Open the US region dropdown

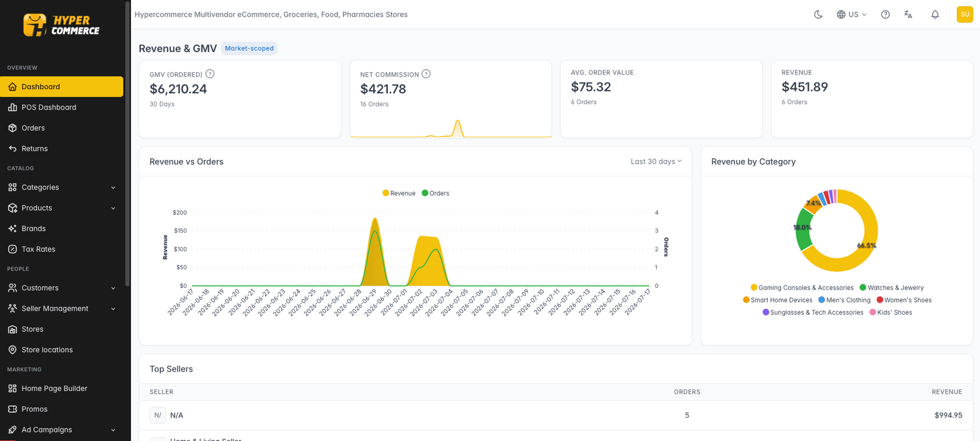pyautogui.click(x=852, y=14)
